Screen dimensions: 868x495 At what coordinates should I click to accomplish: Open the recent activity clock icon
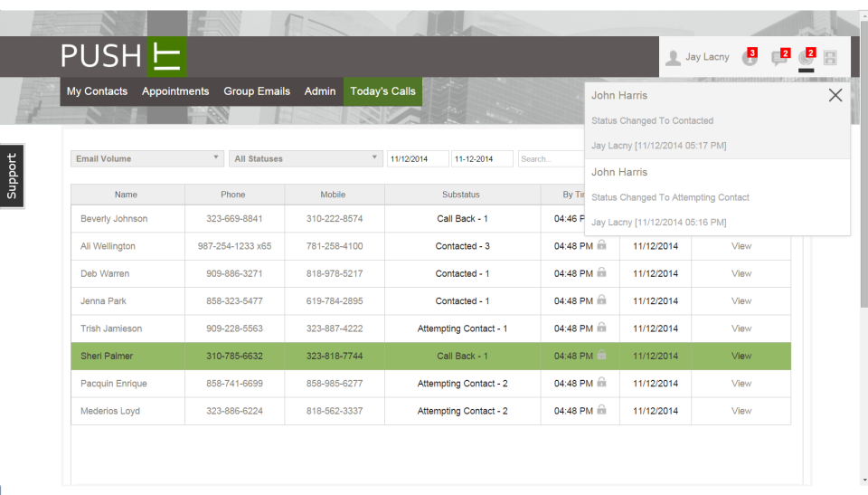[806, 57]
